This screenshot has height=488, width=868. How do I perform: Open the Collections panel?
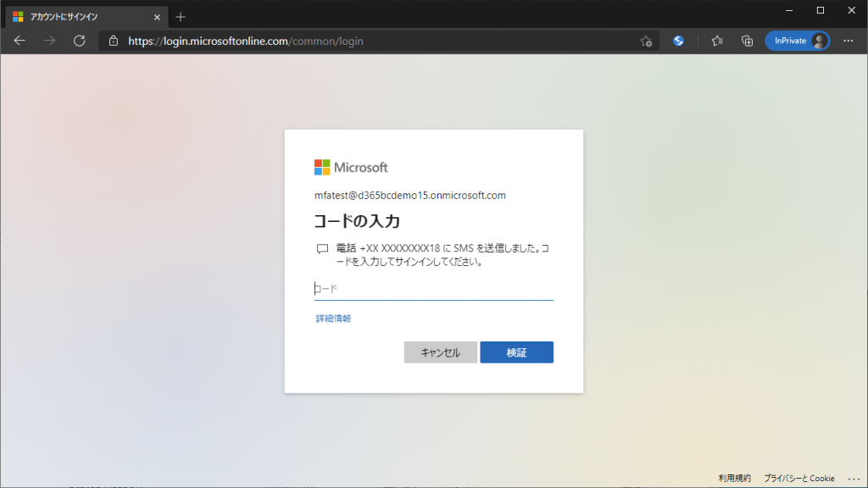pyautogui.click(x=747, y=41)
